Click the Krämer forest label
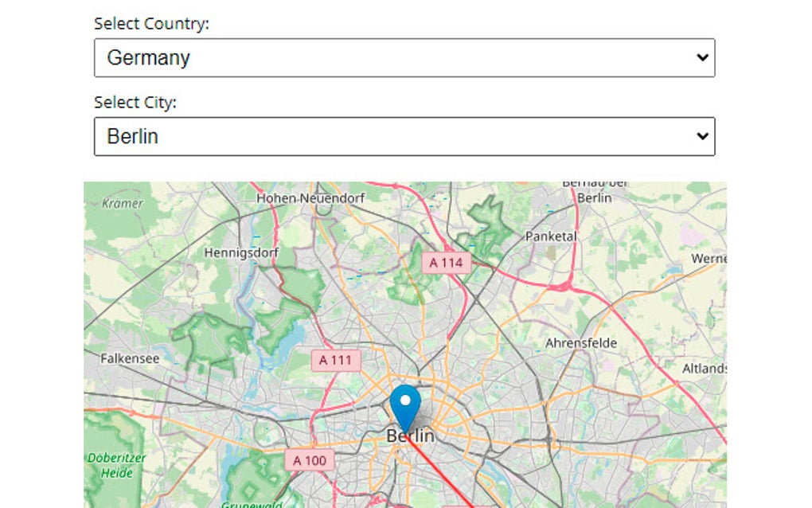The image size is (812, 508). tap(123, 203)
